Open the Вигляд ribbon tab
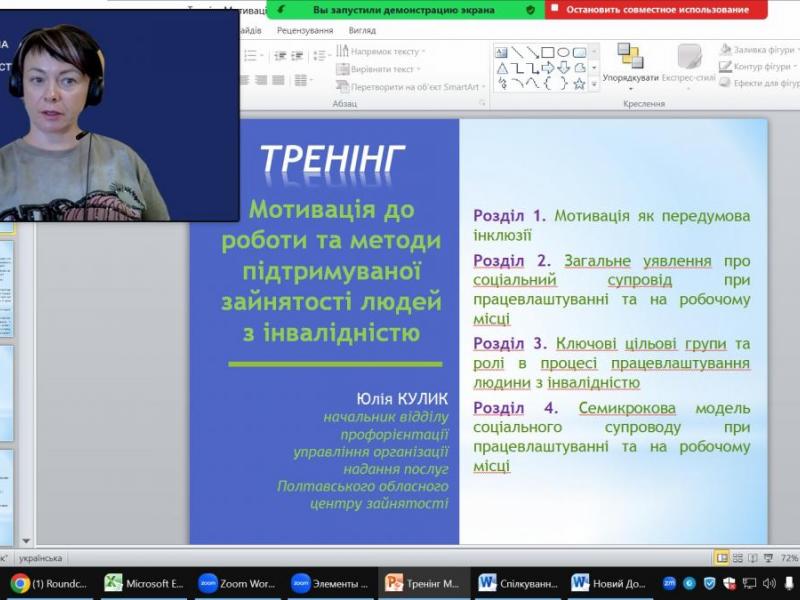Image resolution: width=800 pixels, height=600 pixels. (x=362, y=31)
